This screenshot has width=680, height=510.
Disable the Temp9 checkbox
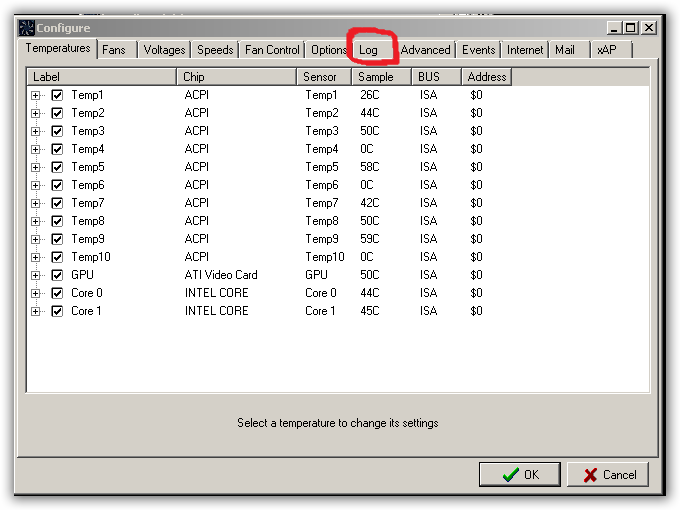[x=57, y=239]
